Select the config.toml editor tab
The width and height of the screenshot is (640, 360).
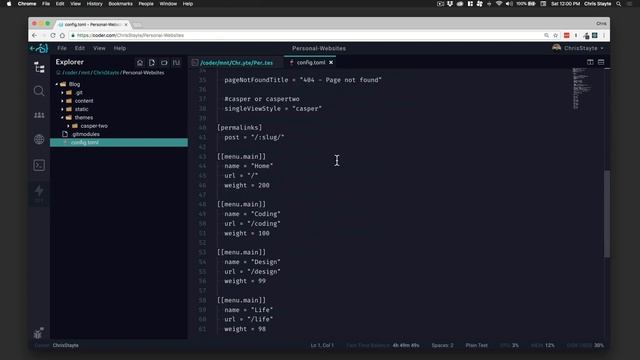pos(311,62)
